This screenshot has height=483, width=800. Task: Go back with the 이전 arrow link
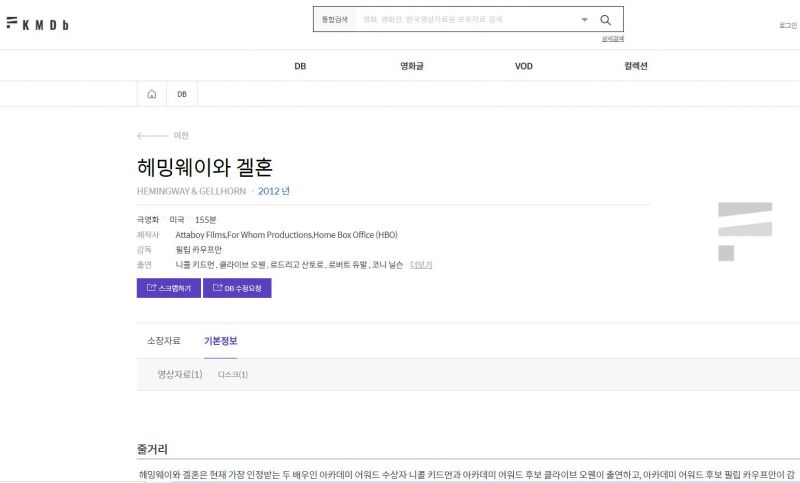(x=163, y=135)
